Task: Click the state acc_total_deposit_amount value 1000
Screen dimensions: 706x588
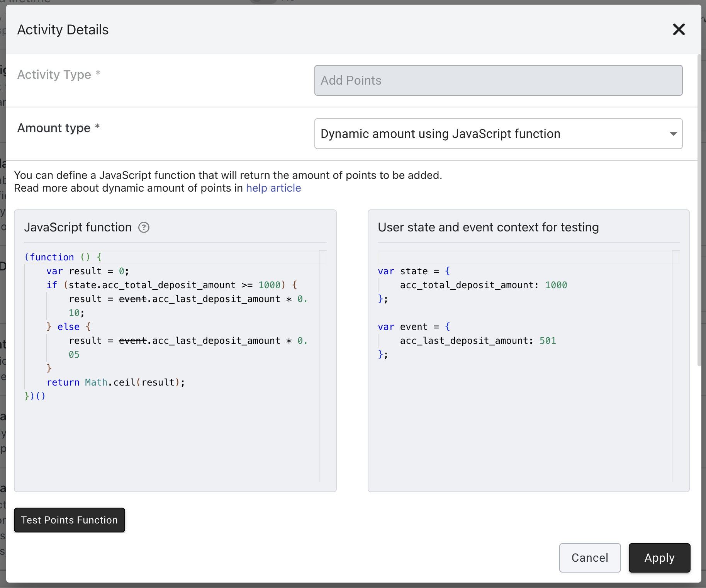Action: (556, 285)
